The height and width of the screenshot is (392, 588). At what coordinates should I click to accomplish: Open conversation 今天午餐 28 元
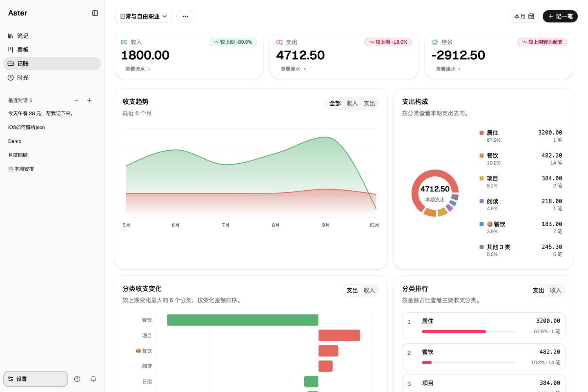click(52, 114)
